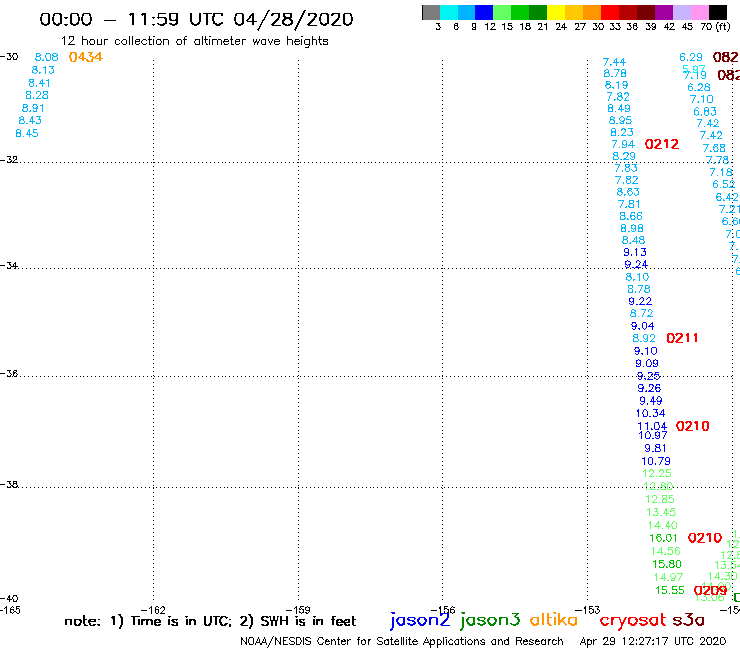740x650 pixels.
Task: Click the 9.81 wave height value
Action: [655, 448]
